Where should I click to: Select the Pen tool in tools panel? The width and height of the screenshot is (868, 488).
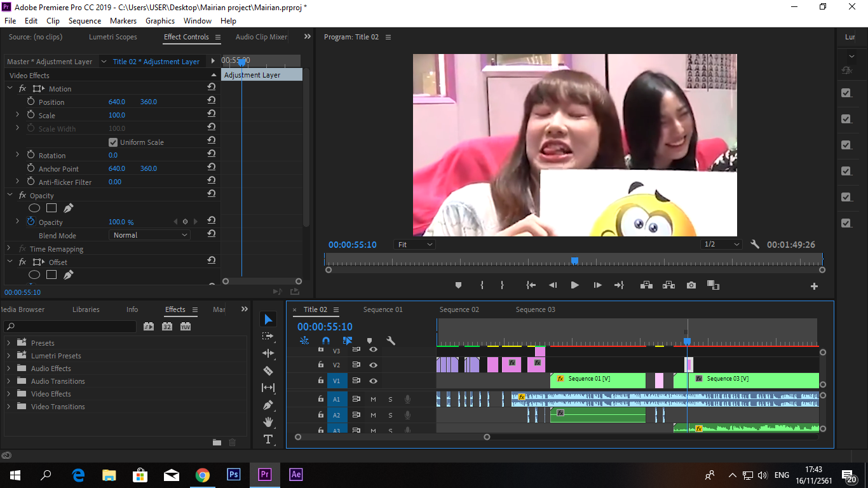click(x=268, y=405)
